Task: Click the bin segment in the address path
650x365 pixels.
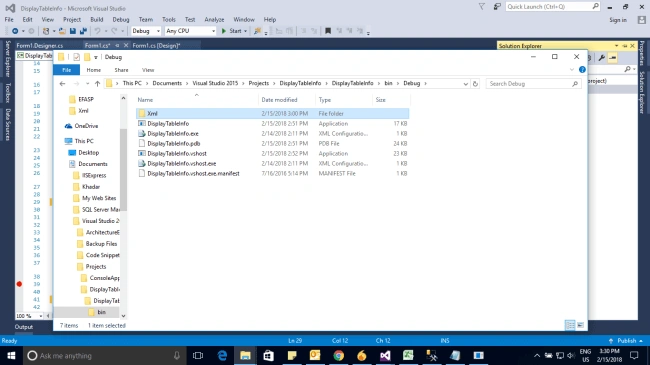Action: (x=388, y=83)
